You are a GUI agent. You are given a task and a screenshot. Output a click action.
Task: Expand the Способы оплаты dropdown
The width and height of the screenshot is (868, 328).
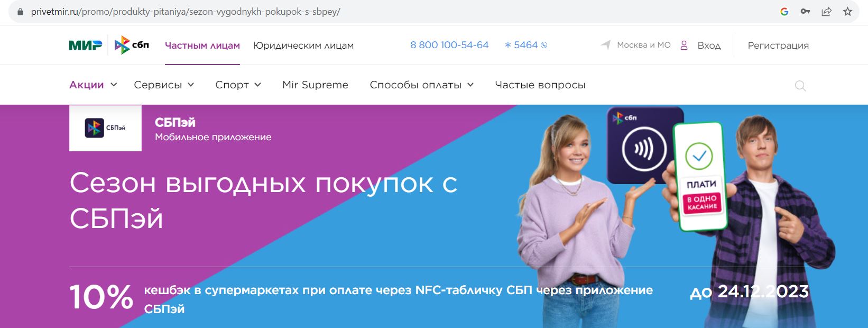pyautogui.click(x=422, y=85)
